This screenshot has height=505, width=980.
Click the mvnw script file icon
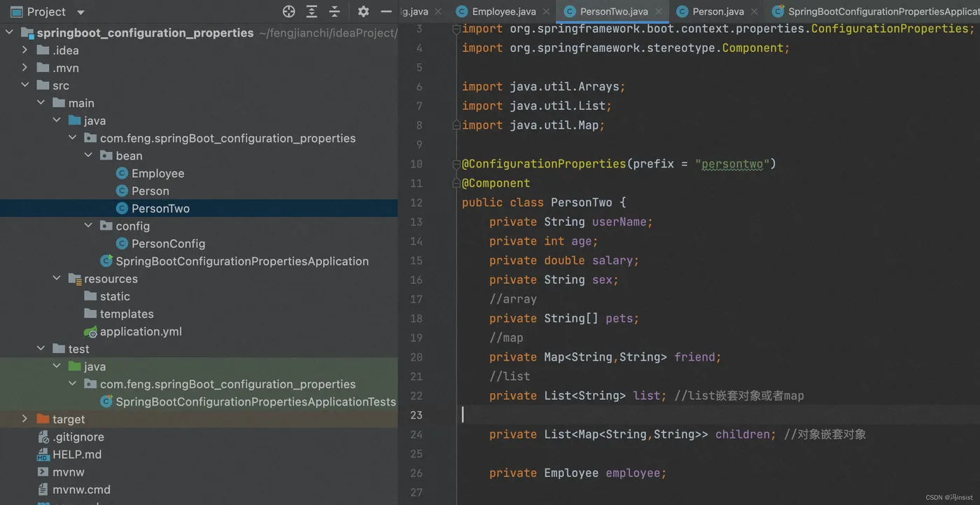pos(43,472)
